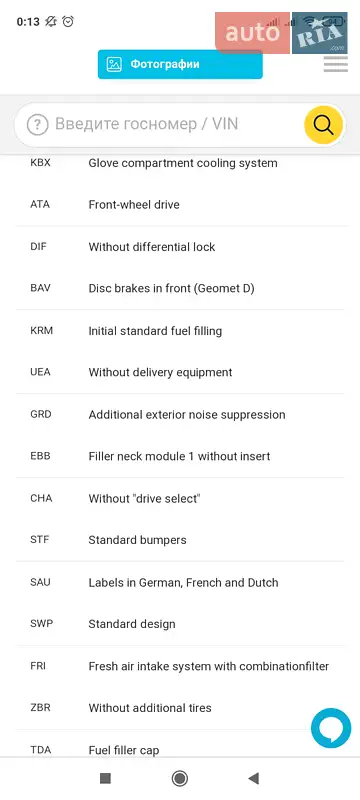Viewport: 360px width, 800px height.
Task: Open the hamburger menu icon
Action: click(336, 65)
